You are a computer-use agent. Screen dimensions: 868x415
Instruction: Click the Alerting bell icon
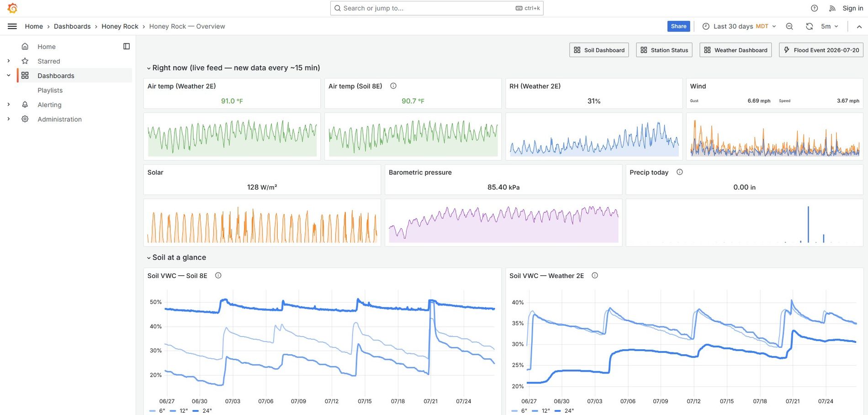point(25,105)
